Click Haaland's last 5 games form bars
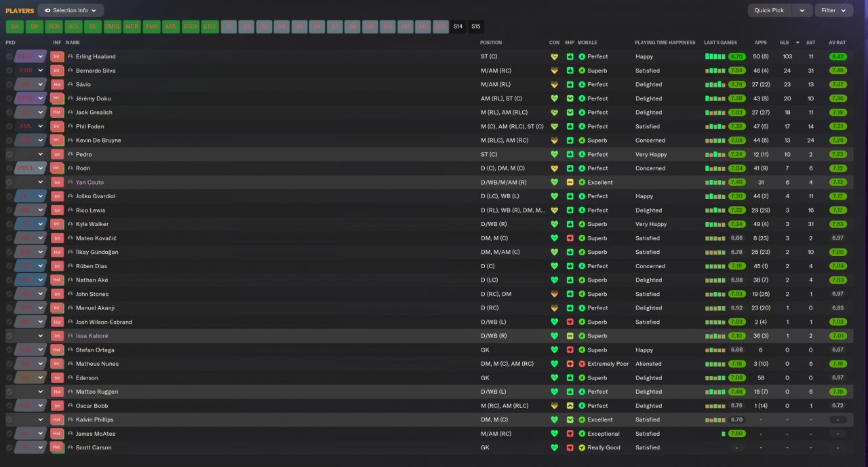 [x=715, y=56]
